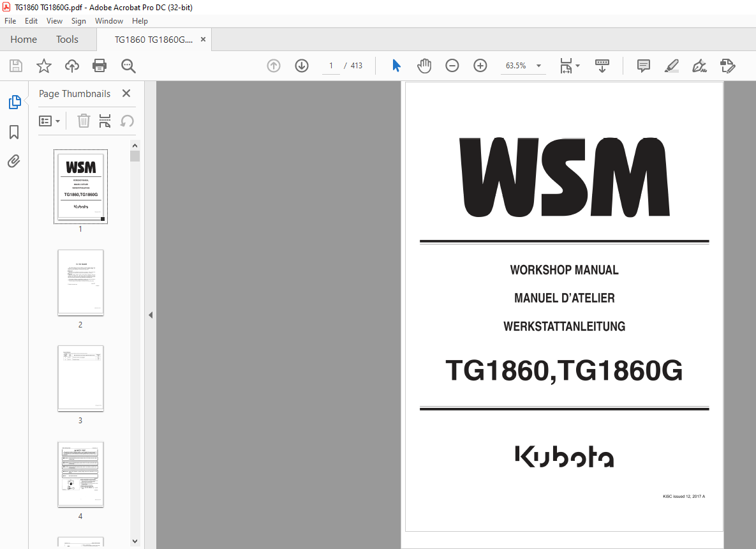
Task: Select page 4 thumbnail
Action: point(80,474)
